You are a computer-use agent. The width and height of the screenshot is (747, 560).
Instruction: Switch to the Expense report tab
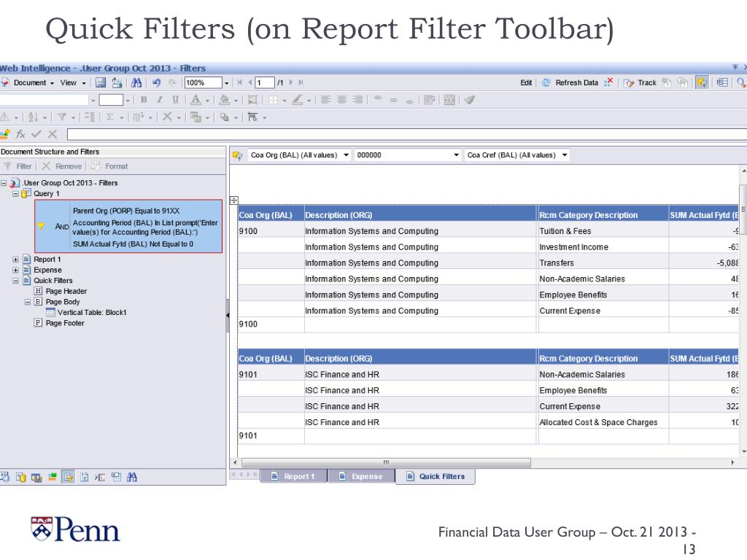coord(360,477)
